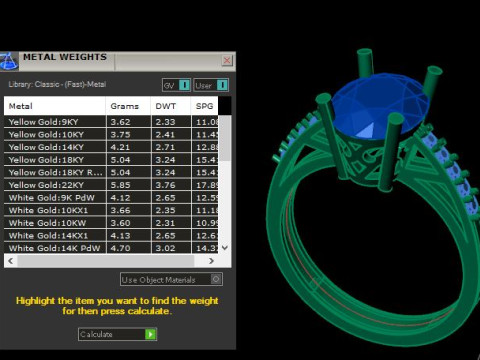Sort by the SPG column header
The image size is (480, 360).
(205, 106)
